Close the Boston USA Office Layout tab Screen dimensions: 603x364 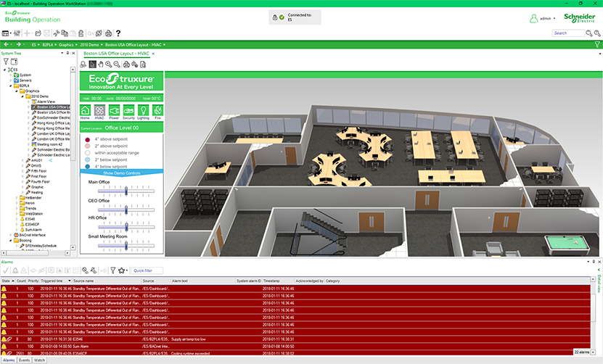click(x=153, y=54)
